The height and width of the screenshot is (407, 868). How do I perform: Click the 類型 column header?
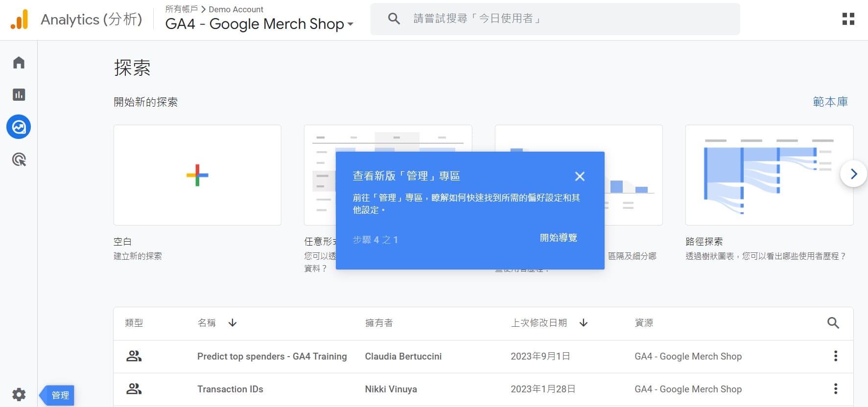click(x=134, y=323)
